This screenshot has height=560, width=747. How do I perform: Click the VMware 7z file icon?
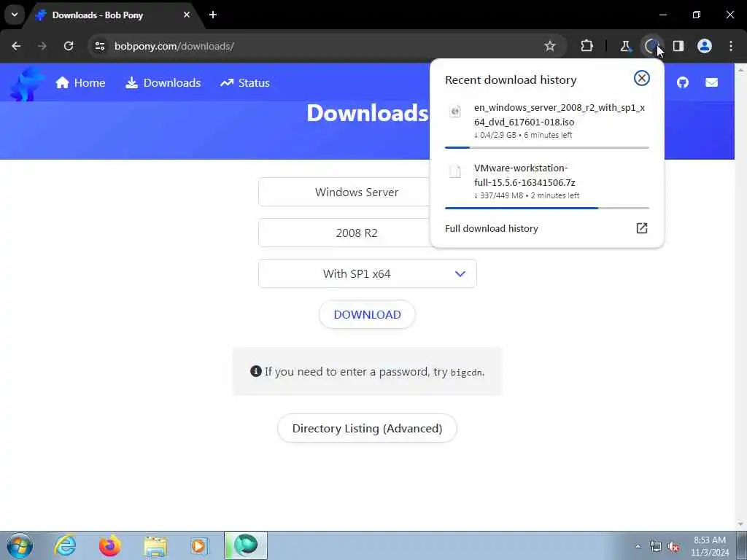(x=455, y=171)
